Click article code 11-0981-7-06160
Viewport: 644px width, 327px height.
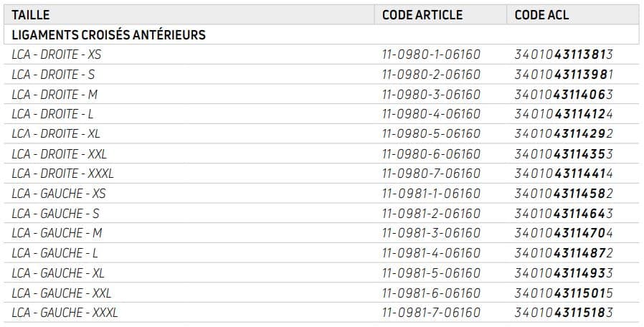pos(431,313)
